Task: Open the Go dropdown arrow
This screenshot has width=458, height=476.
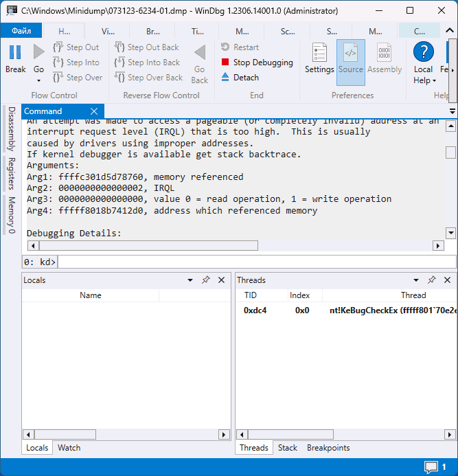Action: coord(38,81)
